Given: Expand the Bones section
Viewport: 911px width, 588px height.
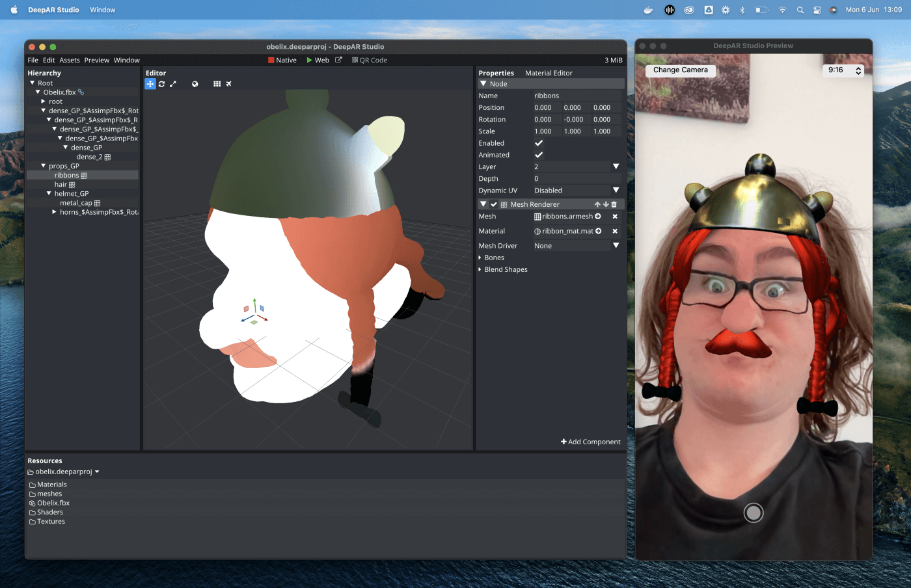Looking at the screenshot, I should [x=482, y=257].
